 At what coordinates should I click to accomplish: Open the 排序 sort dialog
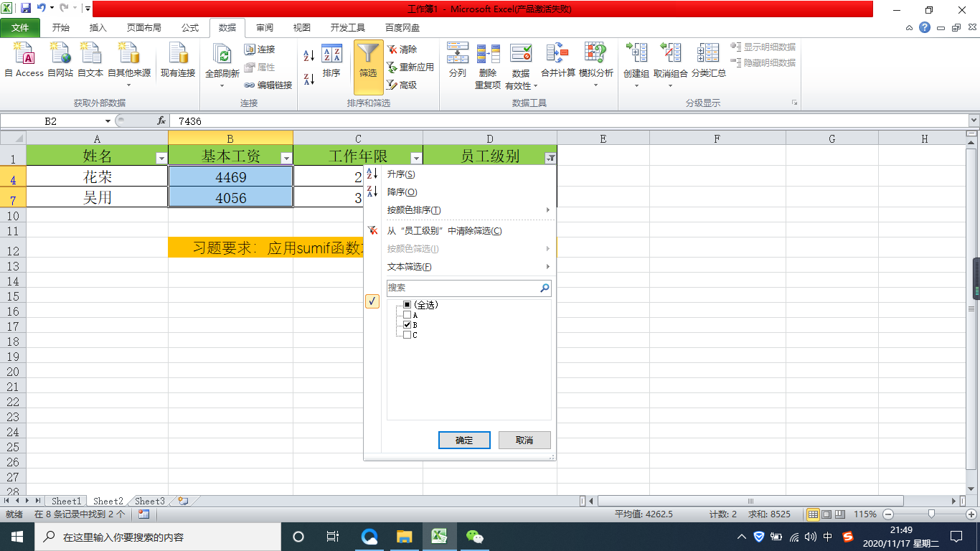tap(331, 61)
